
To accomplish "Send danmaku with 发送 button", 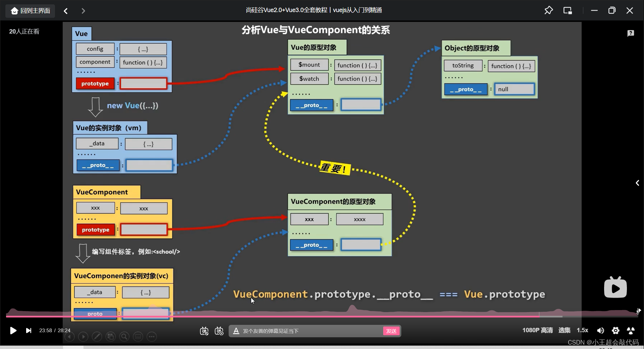I will click(391, 331).
